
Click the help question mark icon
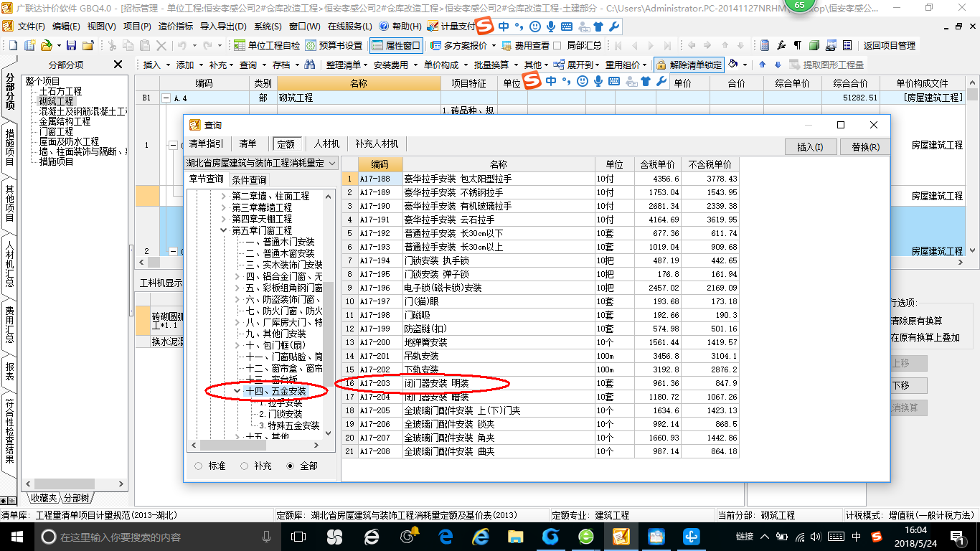(x=384, y=26)
